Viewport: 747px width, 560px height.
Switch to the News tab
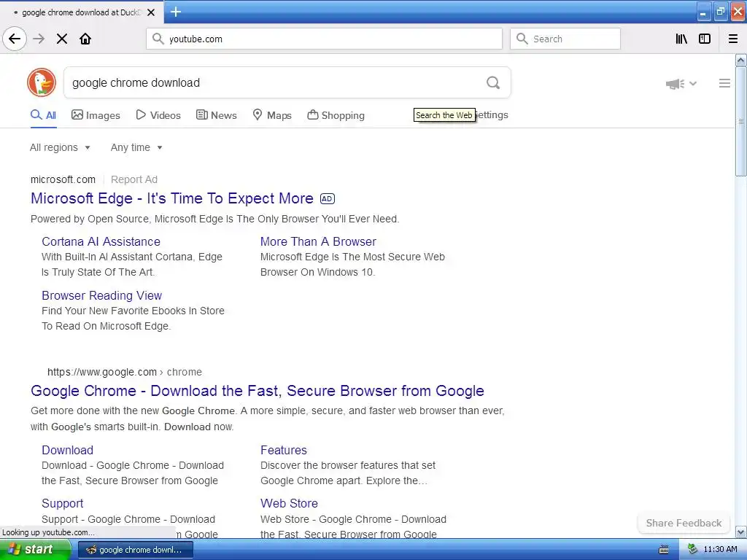[x=216, y=115]
